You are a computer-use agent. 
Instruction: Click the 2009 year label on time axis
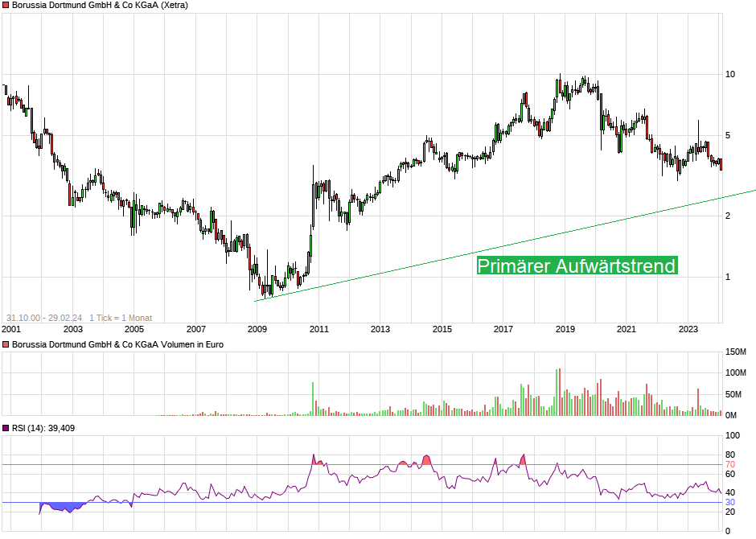pyautogui.click(x=257, y=329)
